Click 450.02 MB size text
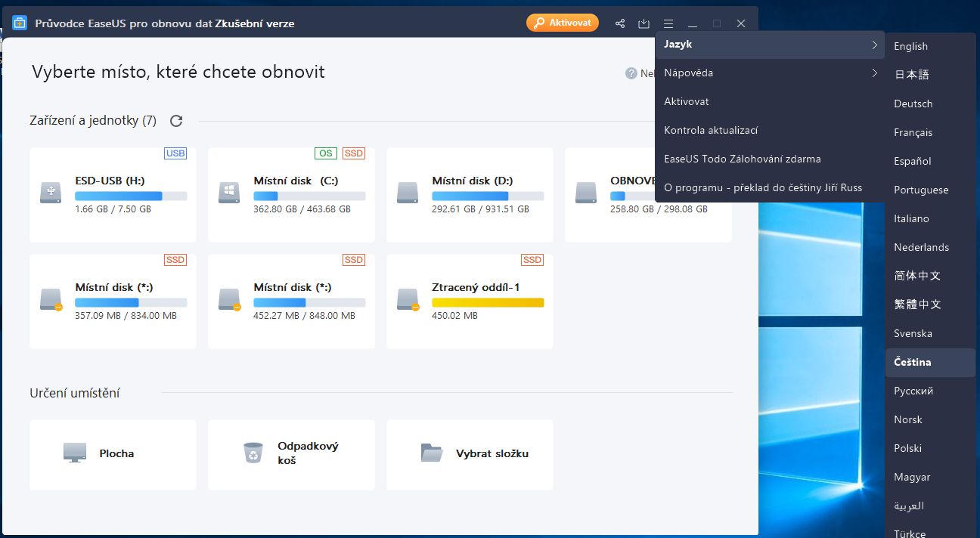The image size is (980, 538). [454, 315]
